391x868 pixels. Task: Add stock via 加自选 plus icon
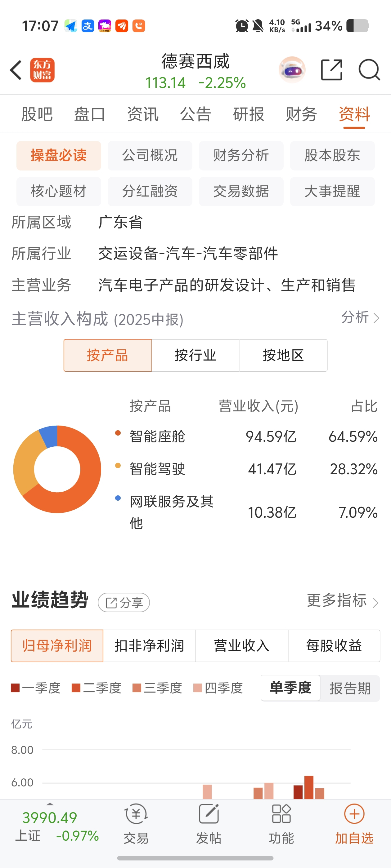354,814
